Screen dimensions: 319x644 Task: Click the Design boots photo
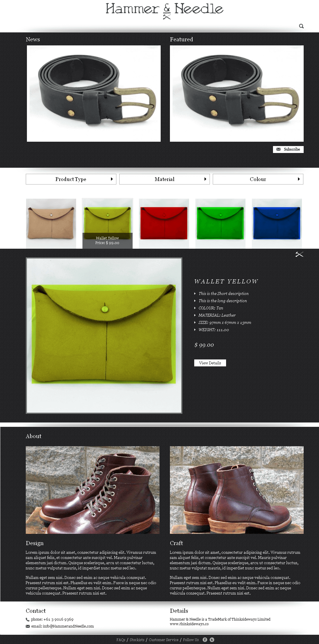93,490
